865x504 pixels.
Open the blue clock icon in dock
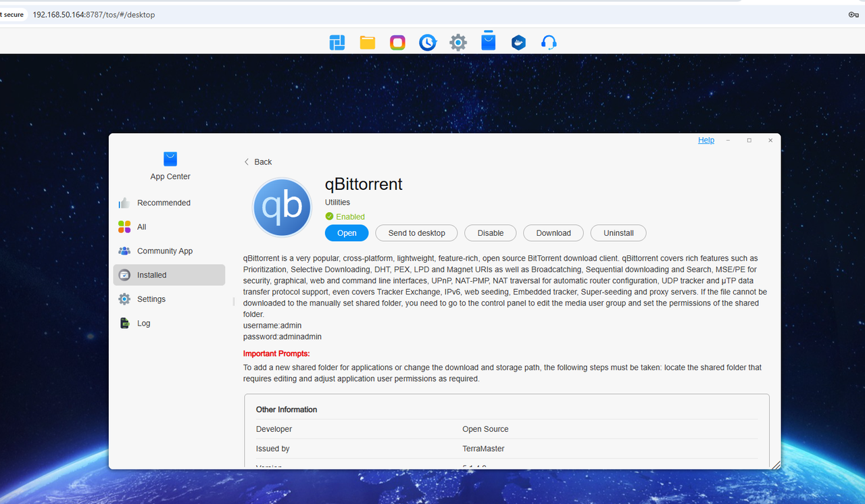click(x=428, y=43)
